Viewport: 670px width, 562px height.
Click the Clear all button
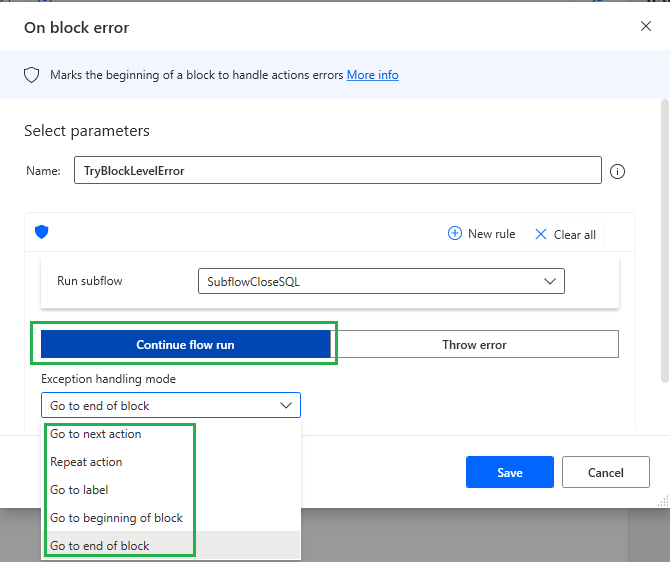tap(565, 234)
